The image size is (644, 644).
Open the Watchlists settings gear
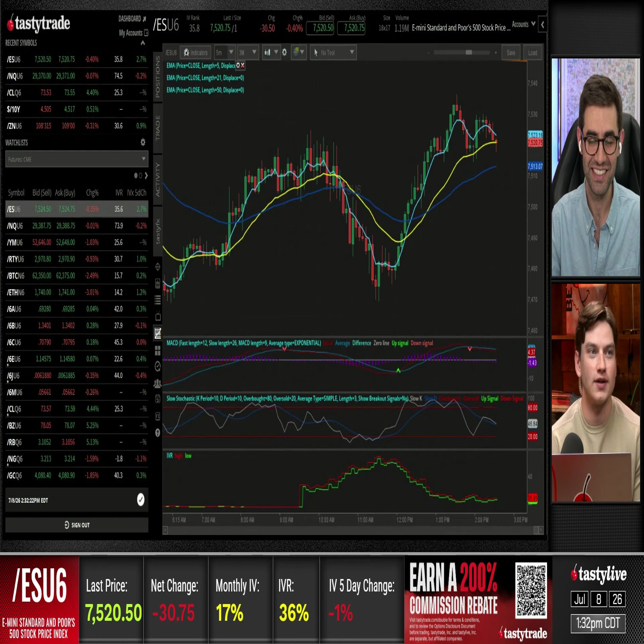(x=143, y=142)
